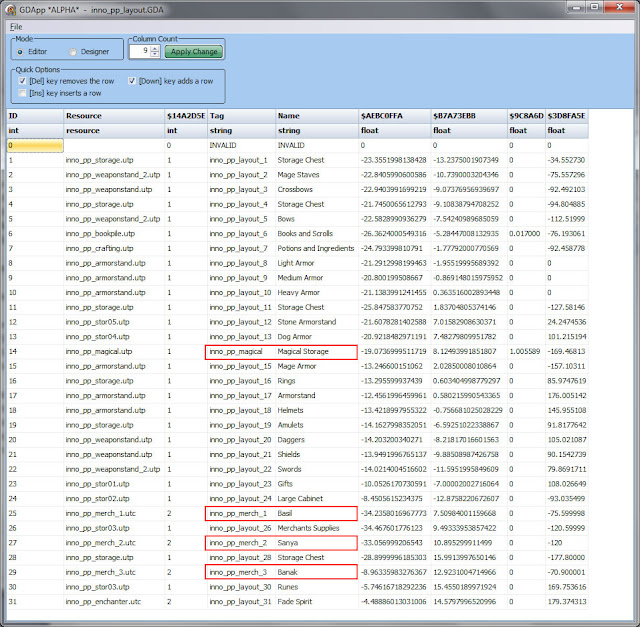Click the 'Large Cabinet' name cell
Viewport: 640px width, 627px height.
317,498
